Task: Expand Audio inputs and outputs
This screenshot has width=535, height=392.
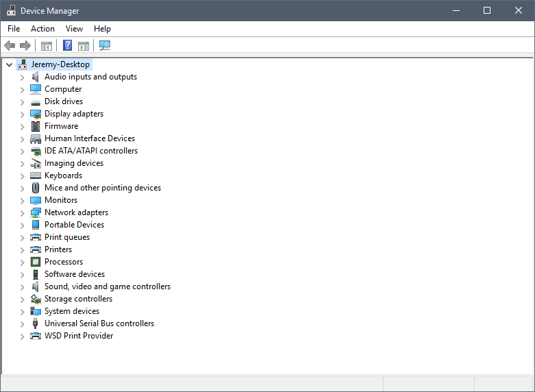Action: (x=22, y=77)
